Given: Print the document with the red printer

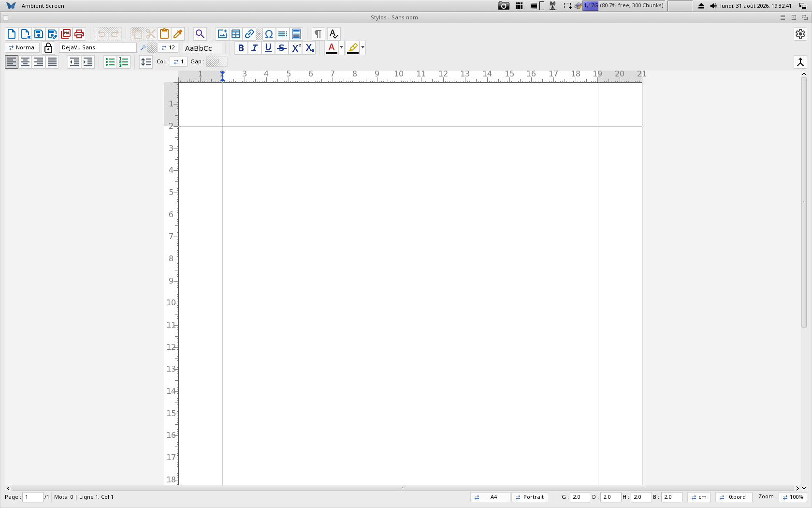Looking at the screenshot, I should [x=79, y=34].
